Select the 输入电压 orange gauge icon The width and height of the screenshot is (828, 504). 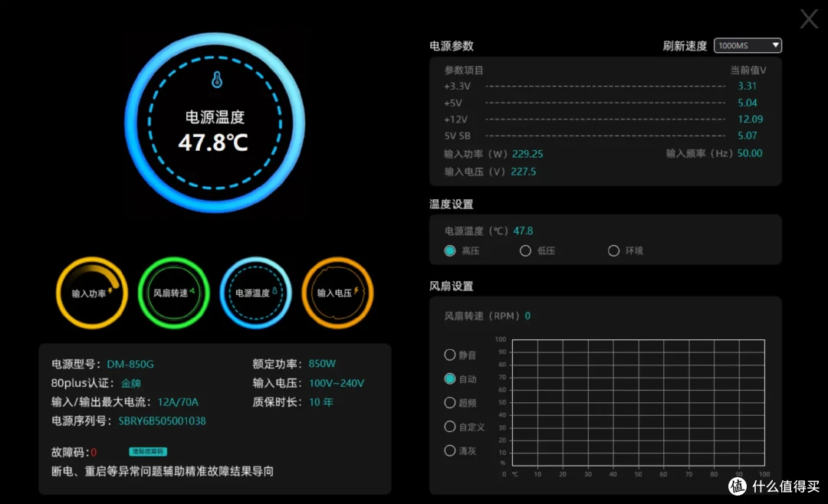pos(337,293)
